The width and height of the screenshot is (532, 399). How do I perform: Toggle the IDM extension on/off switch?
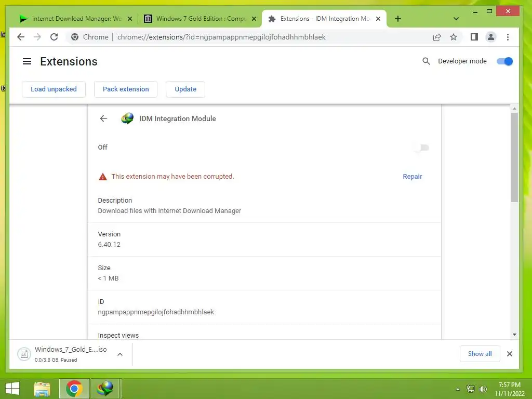click(x=422, y=148)
